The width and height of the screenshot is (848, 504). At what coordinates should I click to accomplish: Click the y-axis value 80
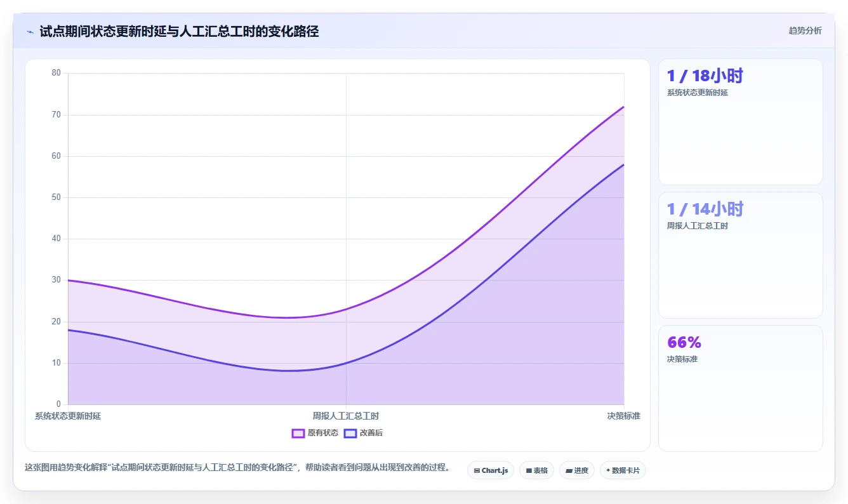click(56, 73)
